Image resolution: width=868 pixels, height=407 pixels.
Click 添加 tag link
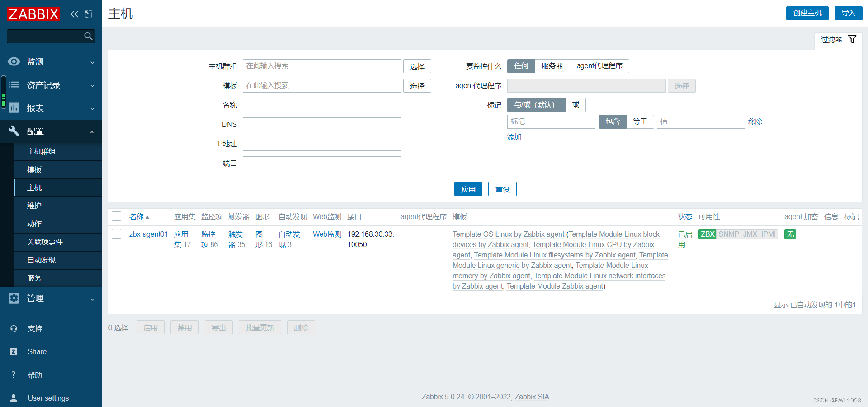point(514,137)
